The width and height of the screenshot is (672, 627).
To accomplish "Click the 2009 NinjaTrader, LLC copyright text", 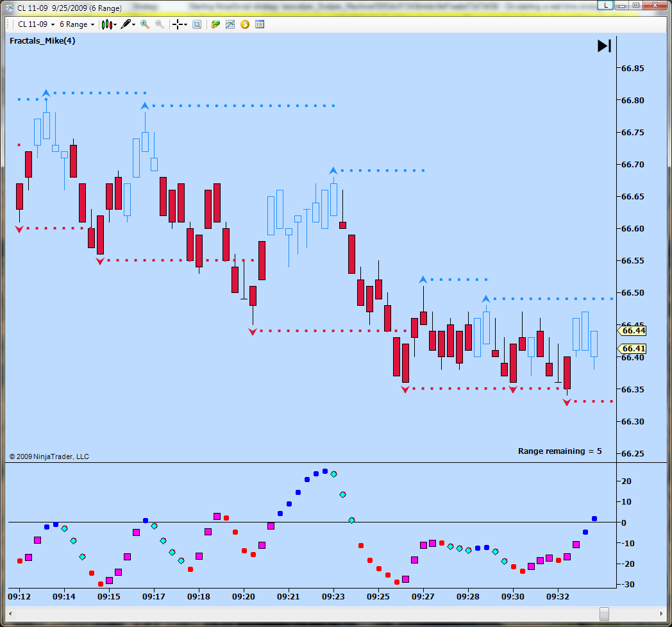I will point(49,456).
